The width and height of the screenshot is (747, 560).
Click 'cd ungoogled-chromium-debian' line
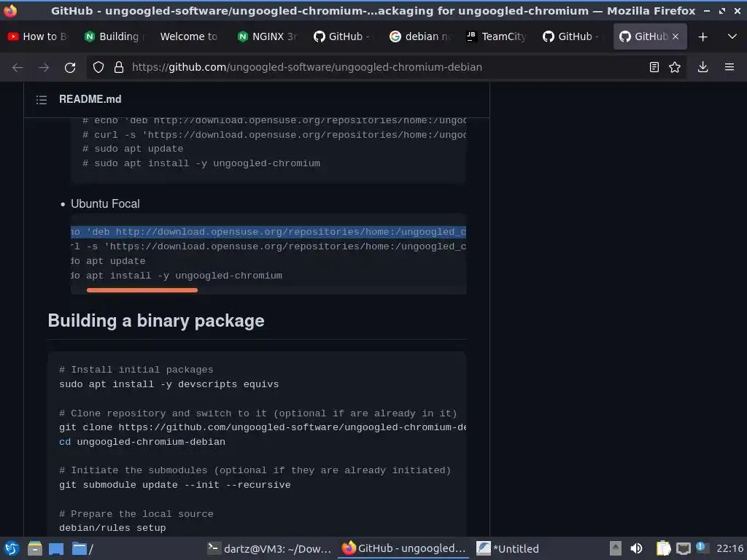point(142,441)
